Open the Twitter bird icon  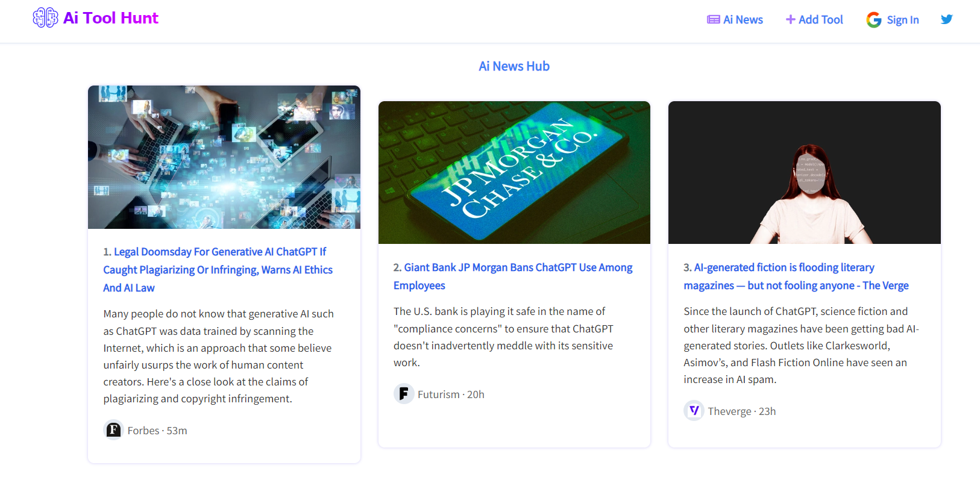pyautogui.click(x=947, y=19)
